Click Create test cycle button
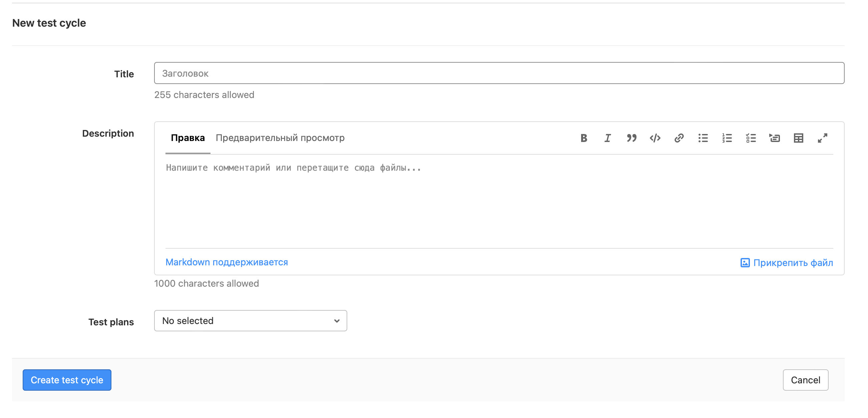868x418 pixels. tap(67, 380)
